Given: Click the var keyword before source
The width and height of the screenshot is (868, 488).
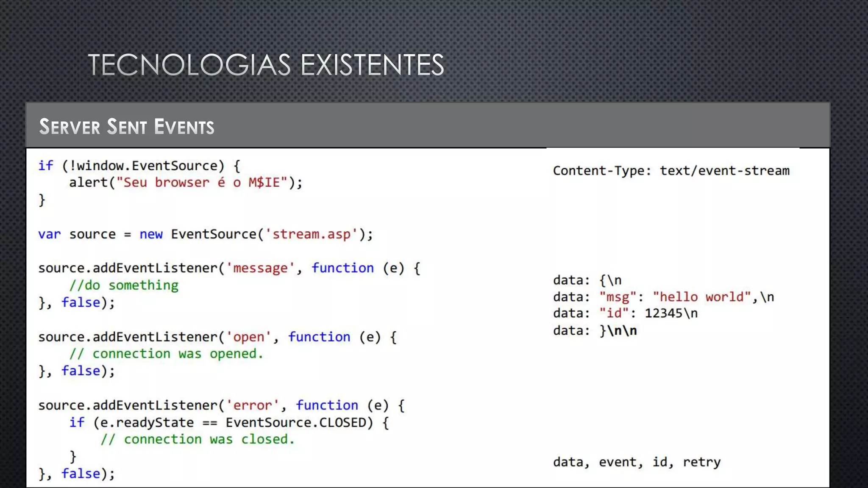Looking at the screenshot, I should point(49,234).
